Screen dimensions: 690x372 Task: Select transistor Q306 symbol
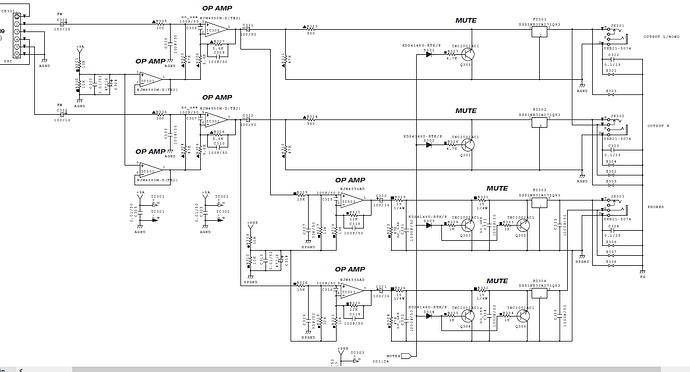click(x=523, y=316)
